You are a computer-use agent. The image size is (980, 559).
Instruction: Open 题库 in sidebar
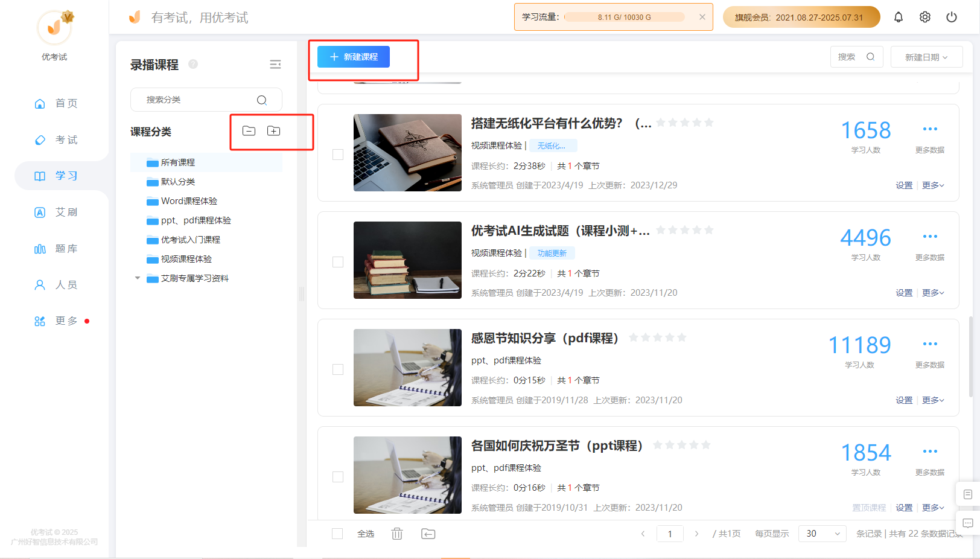(56, 248)
